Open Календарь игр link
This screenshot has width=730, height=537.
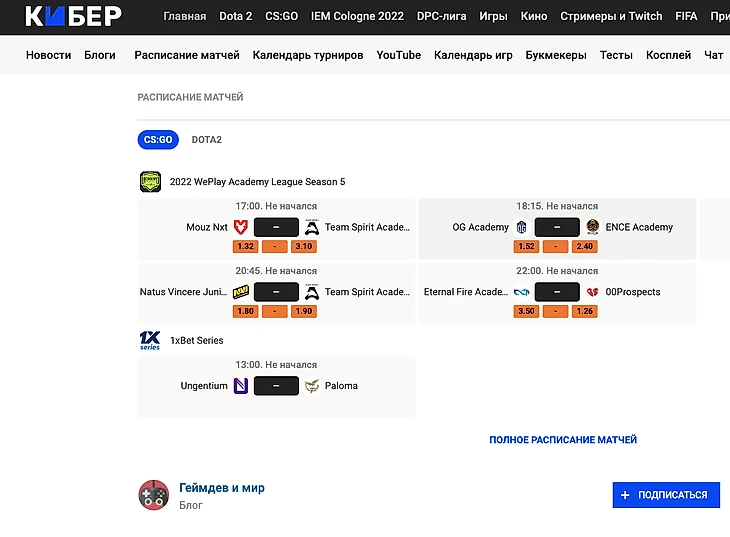(473, 55)
